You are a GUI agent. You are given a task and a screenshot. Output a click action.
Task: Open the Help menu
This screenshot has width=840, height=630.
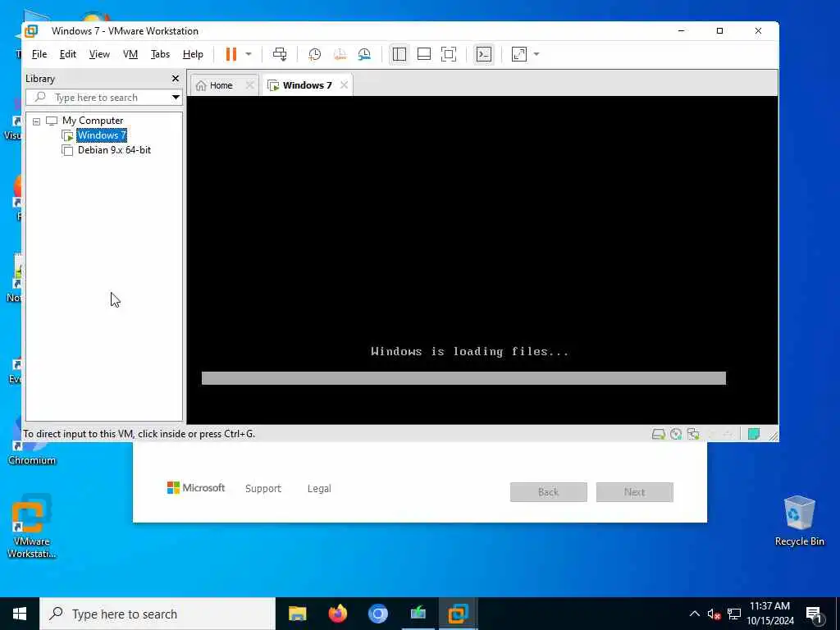[x=193, y=54]
